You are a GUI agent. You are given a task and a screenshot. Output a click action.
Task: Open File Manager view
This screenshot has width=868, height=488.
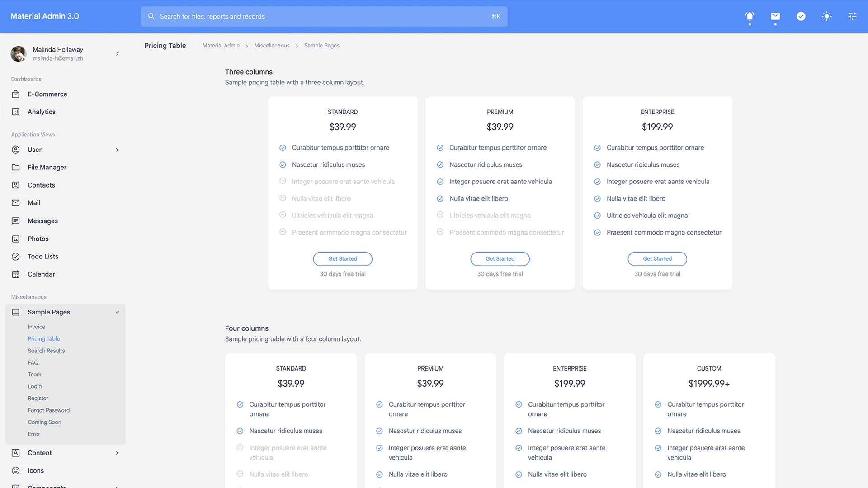coord(47,167)
